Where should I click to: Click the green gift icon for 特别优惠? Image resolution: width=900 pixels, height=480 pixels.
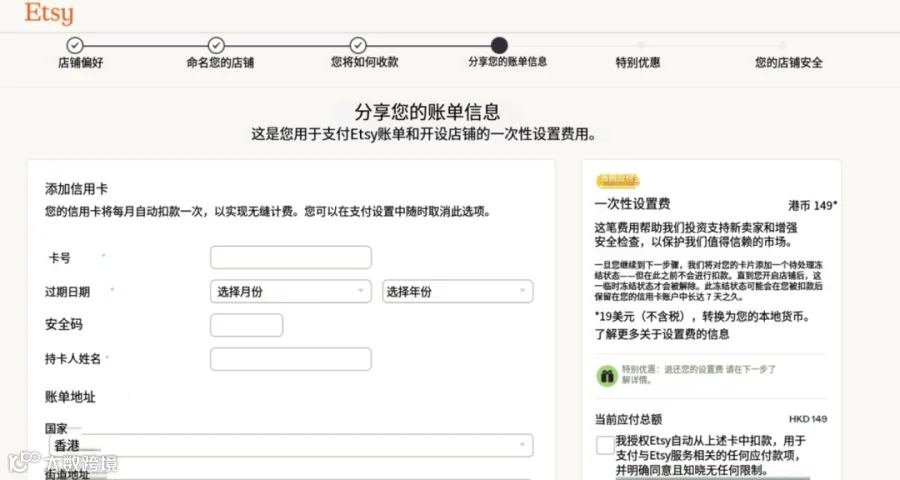point(607,376)
